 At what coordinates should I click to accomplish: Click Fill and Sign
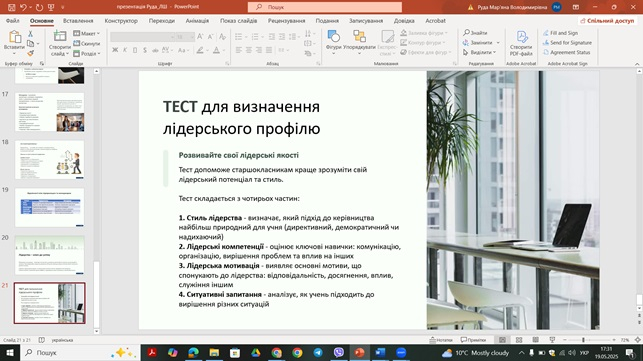[560, 33]
